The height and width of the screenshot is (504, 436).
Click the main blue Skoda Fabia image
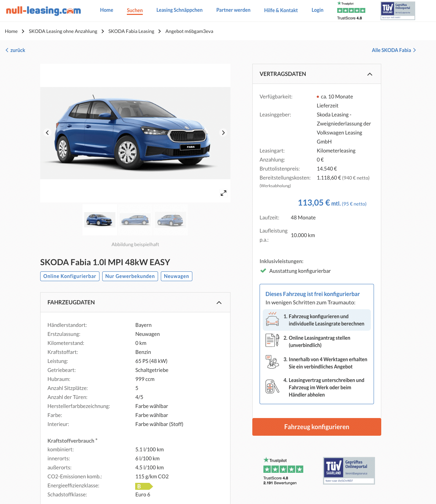point(135,133)
